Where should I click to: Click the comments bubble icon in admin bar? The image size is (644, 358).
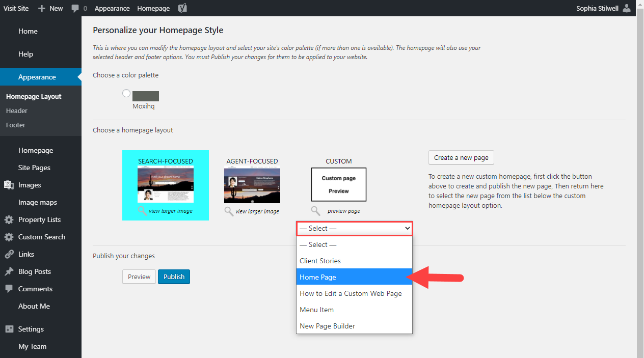75,8
